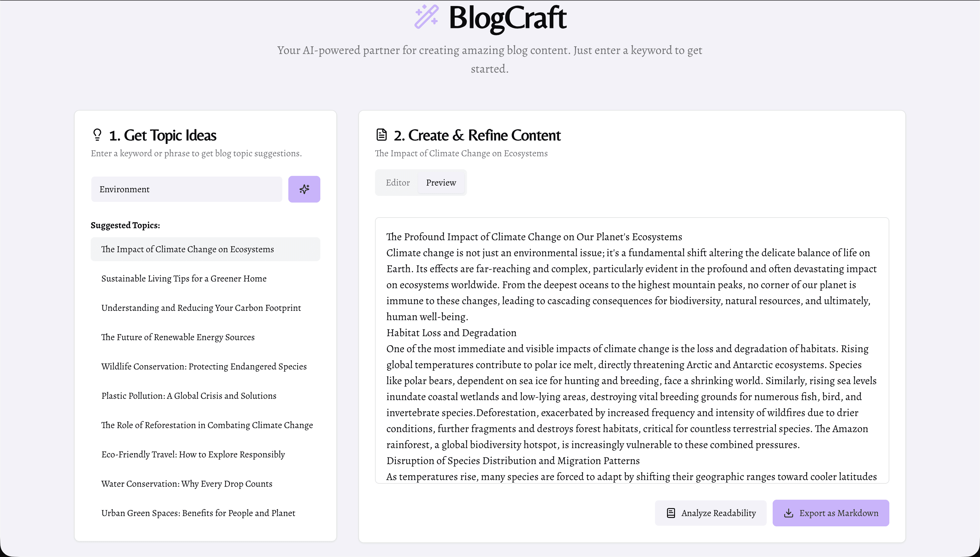Pick Water Conservation: Why Every Drop Counts

coord(187,484)
